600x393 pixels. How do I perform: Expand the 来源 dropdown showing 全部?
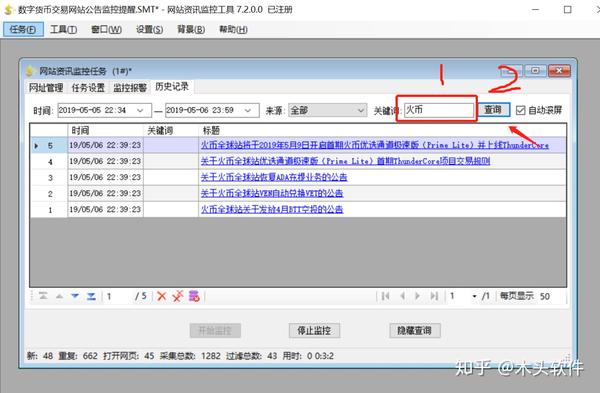pos(360,110)
